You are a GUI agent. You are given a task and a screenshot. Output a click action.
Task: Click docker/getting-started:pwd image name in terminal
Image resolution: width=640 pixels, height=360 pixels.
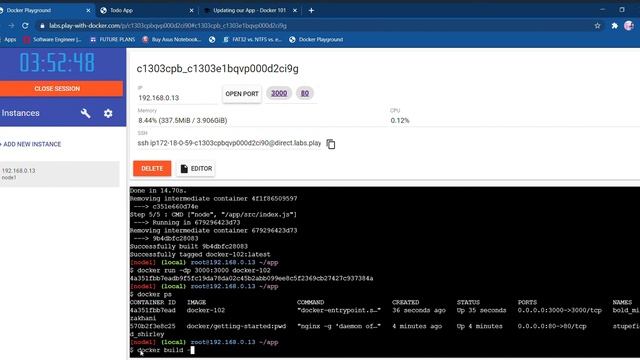(x=236, y=326)
